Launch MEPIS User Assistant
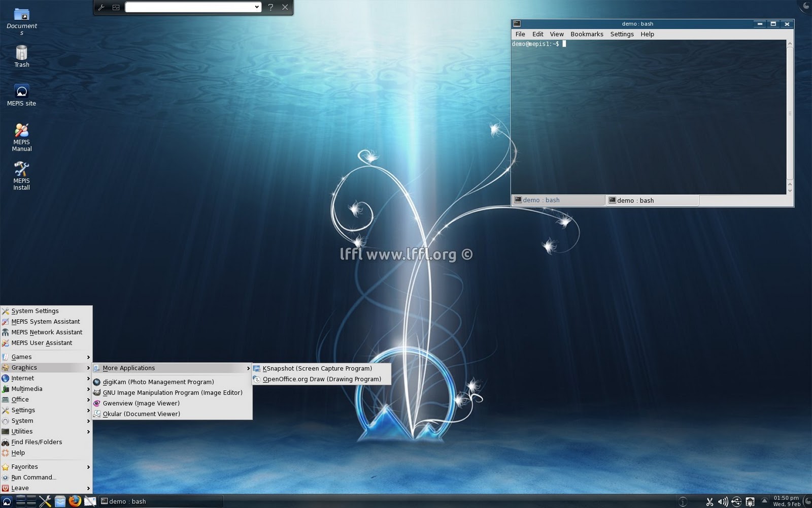The height and width of the screenshot is (508, 812). click(x=46, y=343)
